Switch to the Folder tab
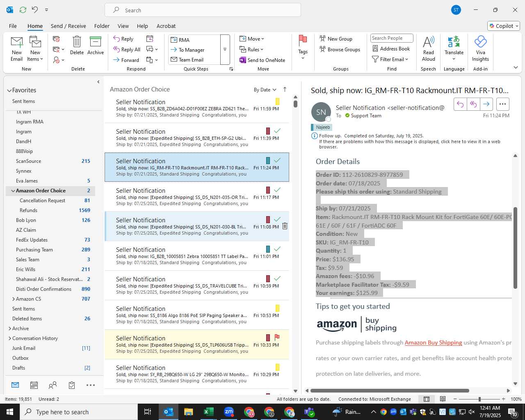 [x=102, y=26]
